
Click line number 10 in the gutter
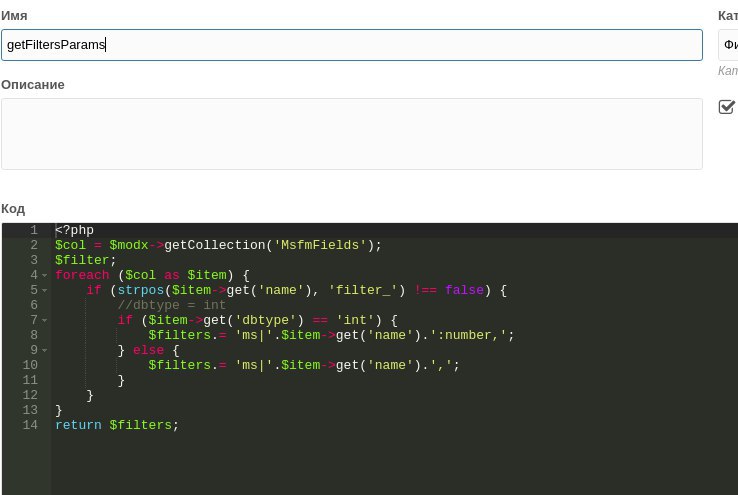(x=30, y=365)
